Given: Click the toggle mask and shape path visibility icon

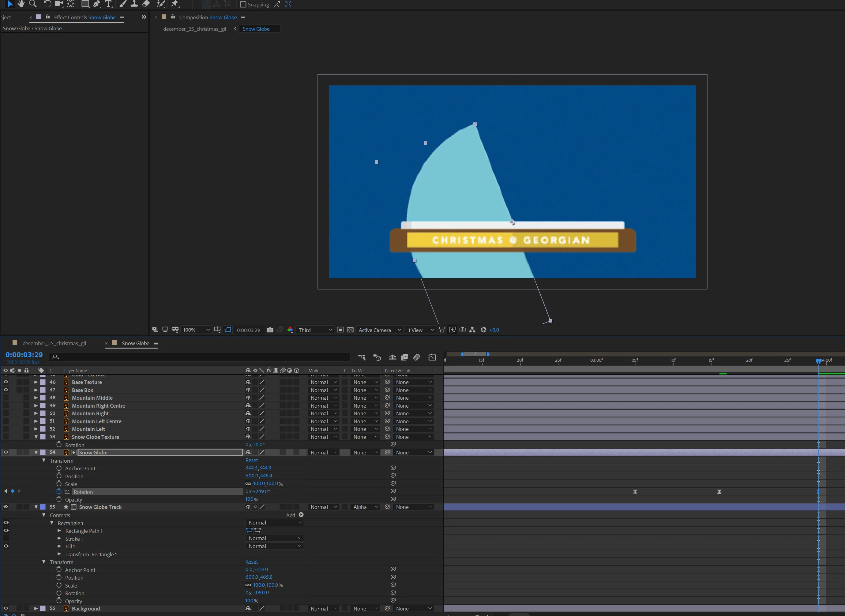Looking at the screenshot, I should (228, 330).
